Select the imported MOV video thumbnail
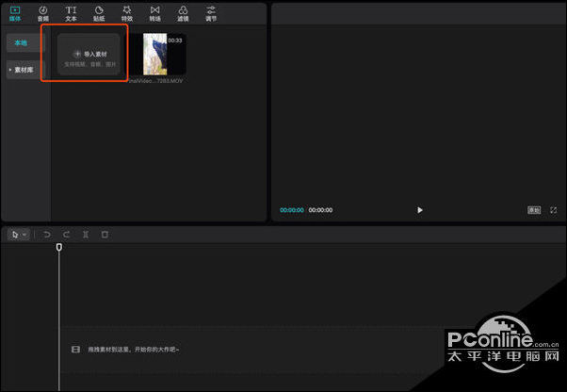The height and width of the screenshot is (392, 567). point(157,55)
